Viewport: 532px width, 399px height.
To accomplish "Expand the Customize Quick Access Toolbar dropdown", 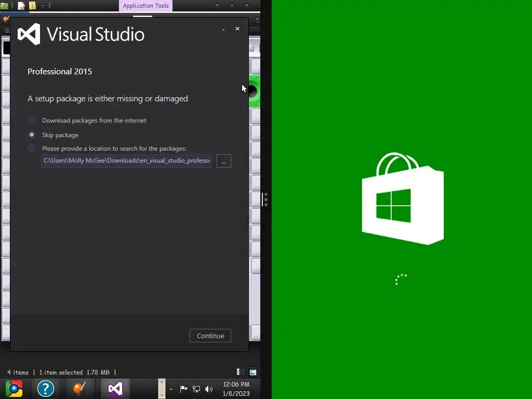I will click(x=43, y=6).
